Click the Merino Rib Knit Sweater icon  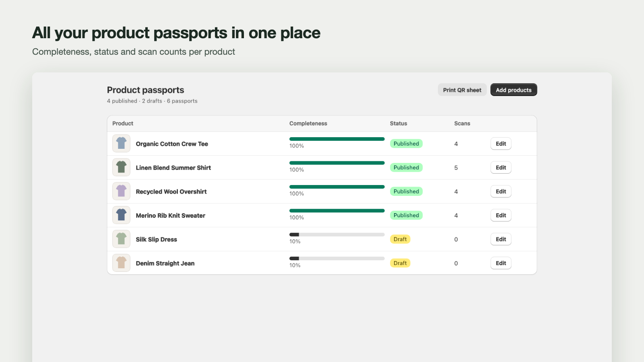point(121,215)
